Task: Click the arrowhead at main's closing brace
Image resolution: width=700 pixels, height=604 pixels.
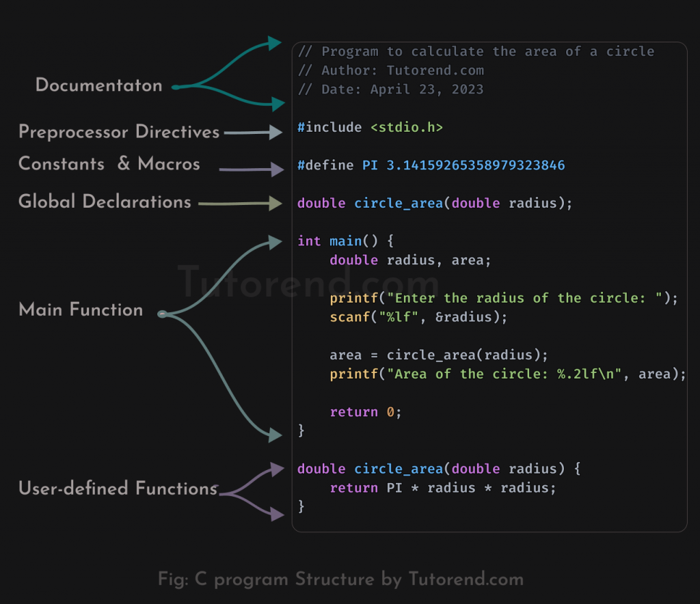Action: 275,435
